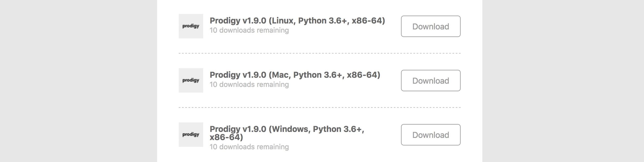Click "10 downloads remaining" under Windows title

(249, 147)
